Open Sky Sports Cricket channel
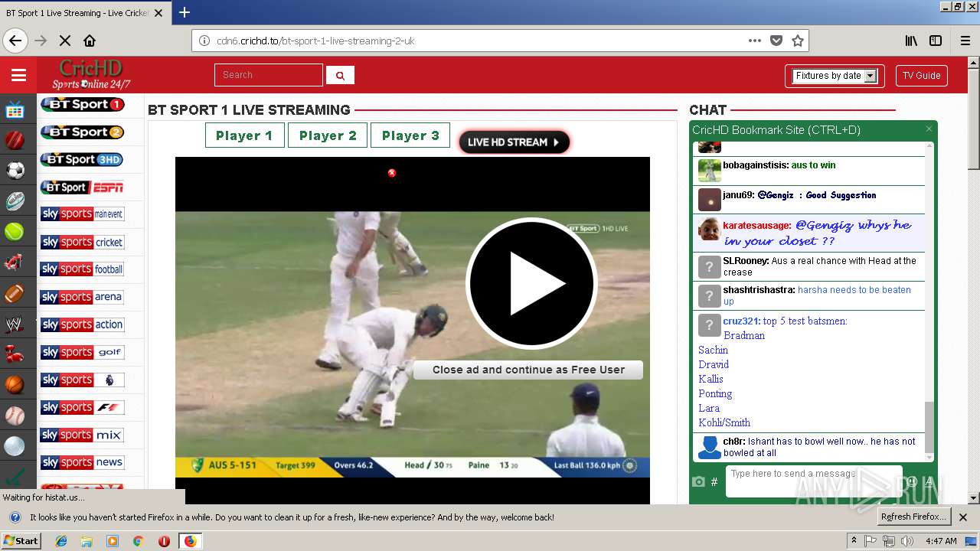980x551 pixels. [x=82, y=242]
